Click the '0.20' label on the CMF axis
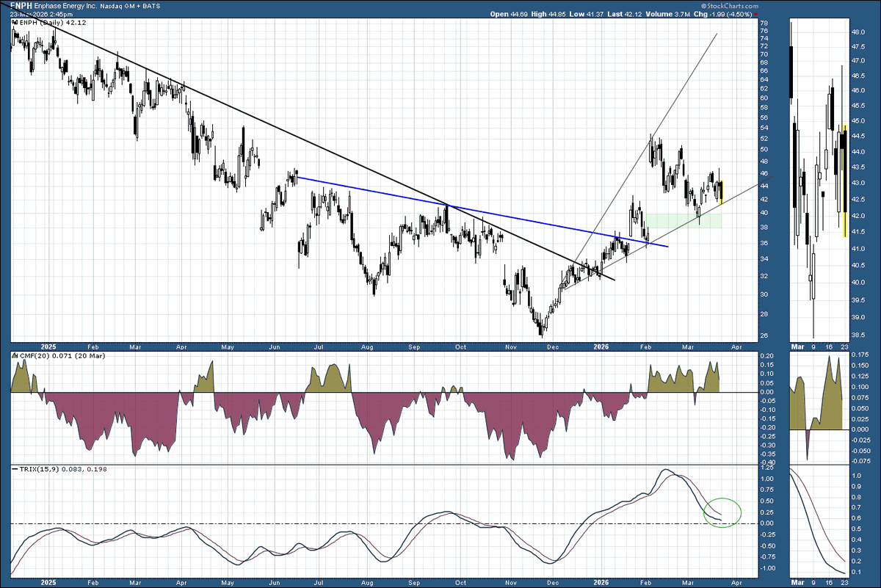This screenshot has height=588, width=881. pyautogui.click(x=766, y=356)
